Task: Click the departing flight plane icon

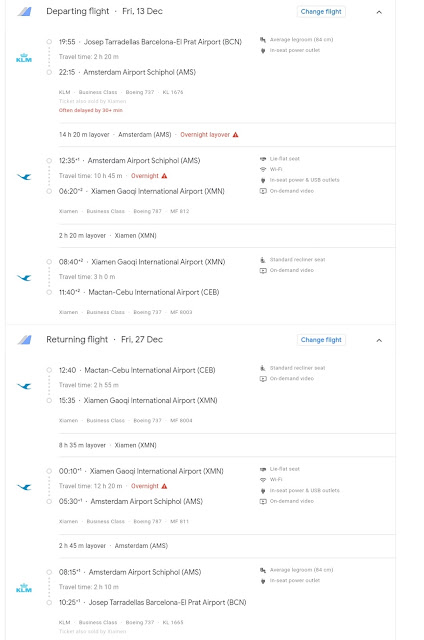Action: tap(24, 11)
